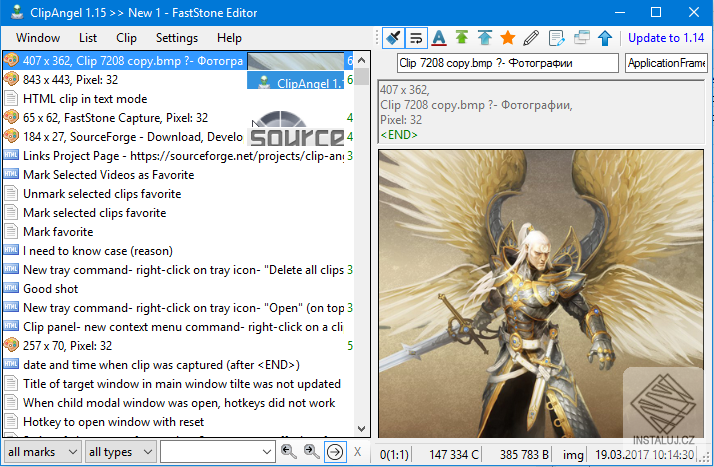Click the circled right-arrow search button
714x467 pixels.
coord(335,452)
